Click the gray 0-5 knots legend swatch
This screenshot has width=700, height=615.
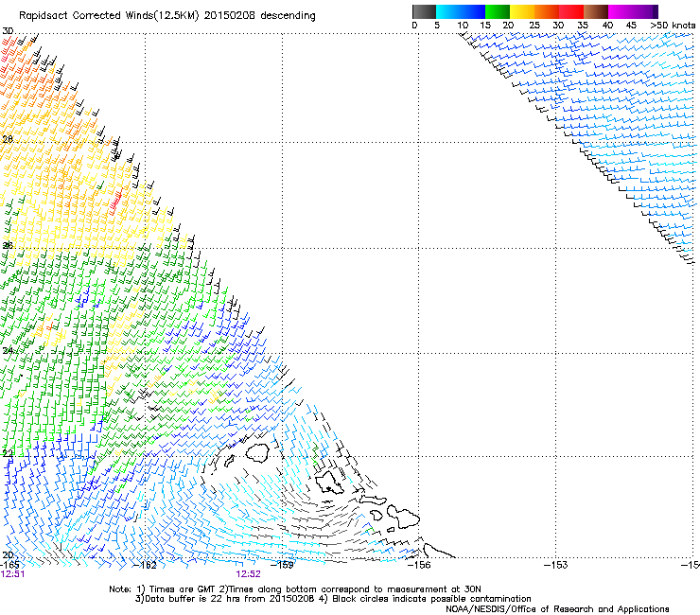(x=424, y=11)
